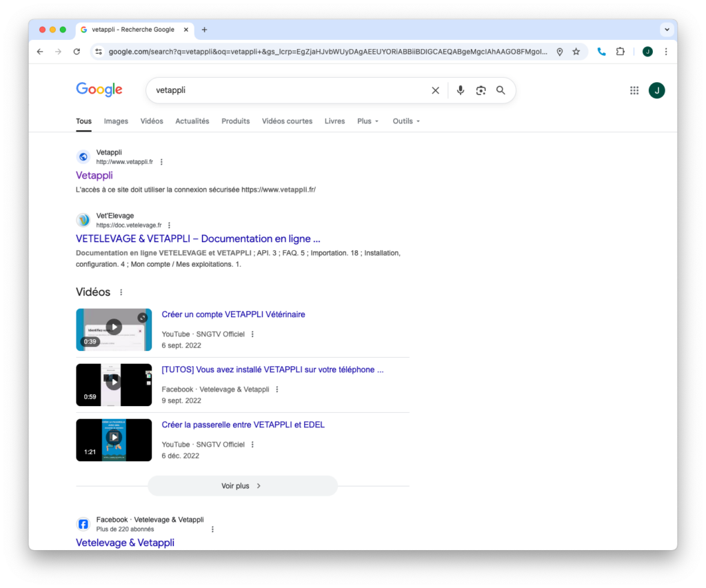Open a new browser tab
Image resolution: width=706 pixels, height=588 pixels.
(204, 30)
